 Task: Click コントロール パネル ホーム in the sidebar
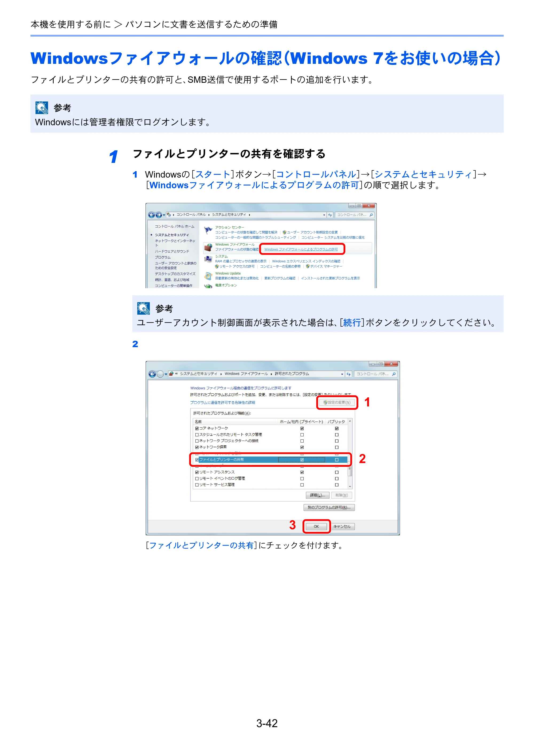pos(175,226)
